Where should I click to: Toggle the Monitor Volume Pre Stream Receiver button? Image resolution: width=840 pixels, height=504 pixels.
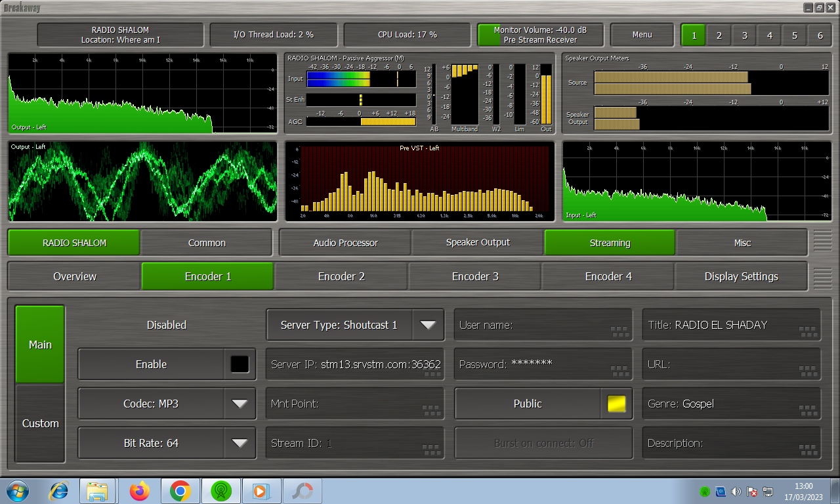[x=540, y=35]
